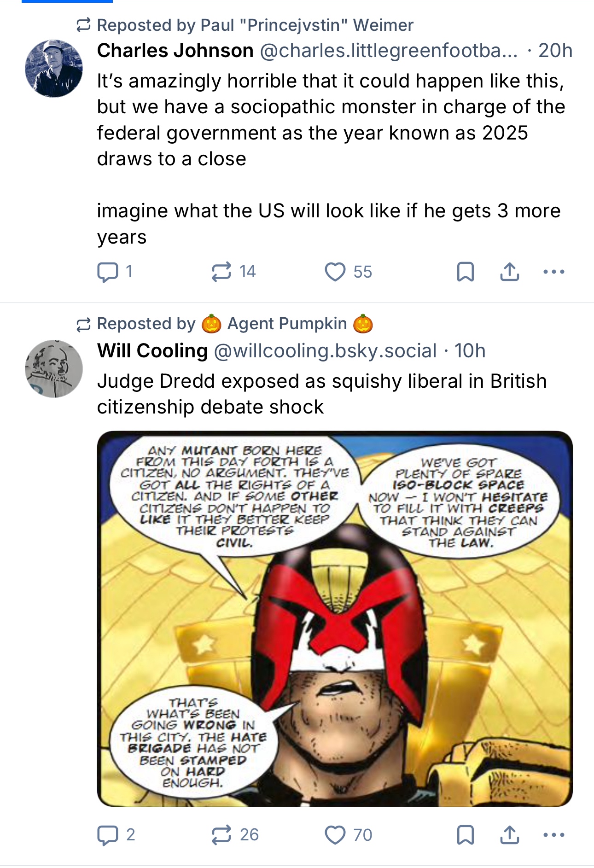Reply to Charles Johnson's post
The image size is (594, 868).
[x=108, y=272]
